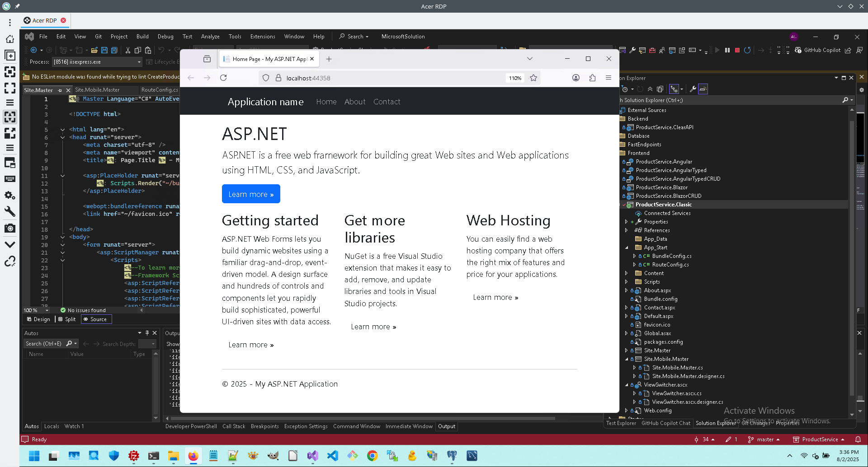Expand the Content folder in Solution Explorer
This screenshot has height=467, width=868.
[626, 273]
